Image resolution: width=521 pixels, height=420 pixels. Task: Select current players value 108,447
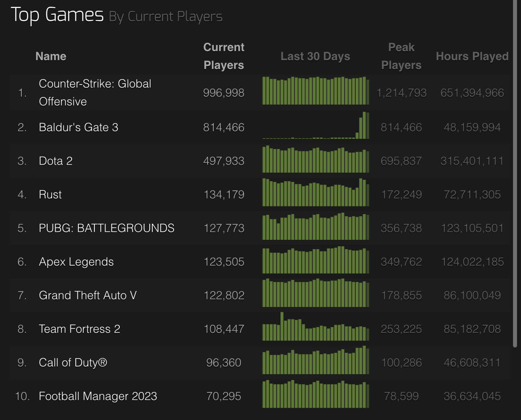click(224, 329)
